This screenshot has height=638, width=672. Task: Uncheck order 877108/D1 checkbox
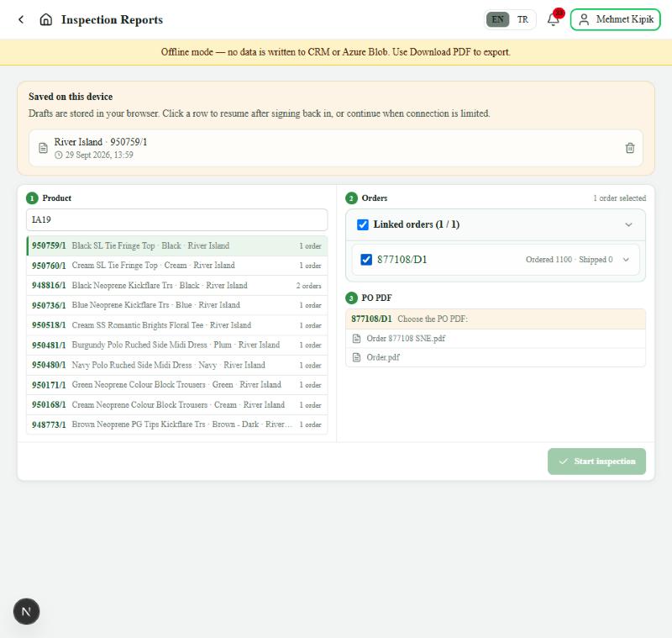coord(366,260)
